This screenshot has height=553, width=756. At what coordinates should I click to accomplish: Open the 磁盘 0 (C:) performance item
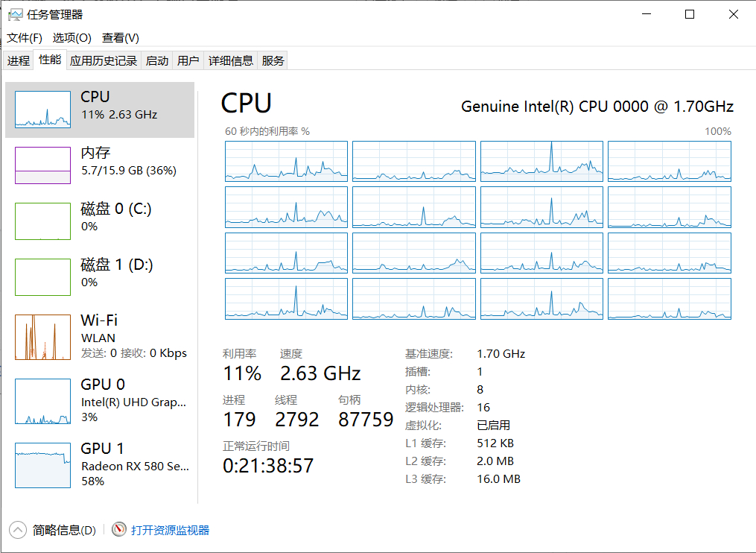(x=100, y=221)
